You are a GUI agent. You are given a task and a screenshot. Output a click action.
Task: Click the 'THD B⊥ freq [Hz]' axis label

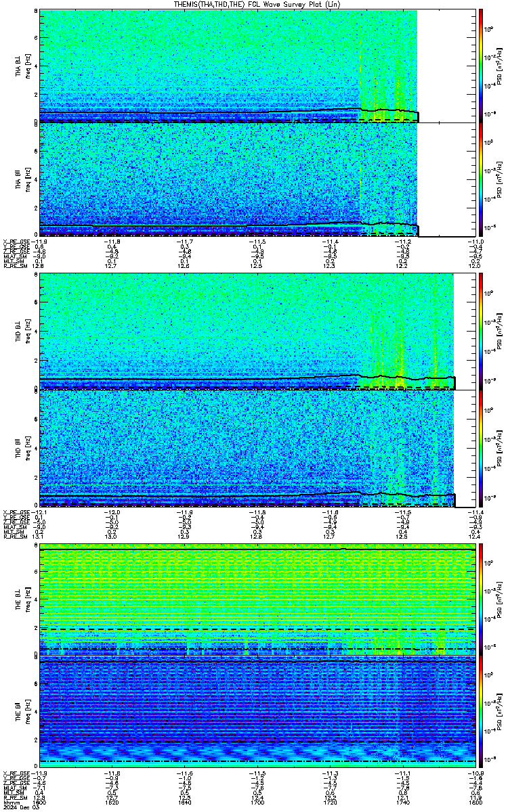[x=22, y=332]
